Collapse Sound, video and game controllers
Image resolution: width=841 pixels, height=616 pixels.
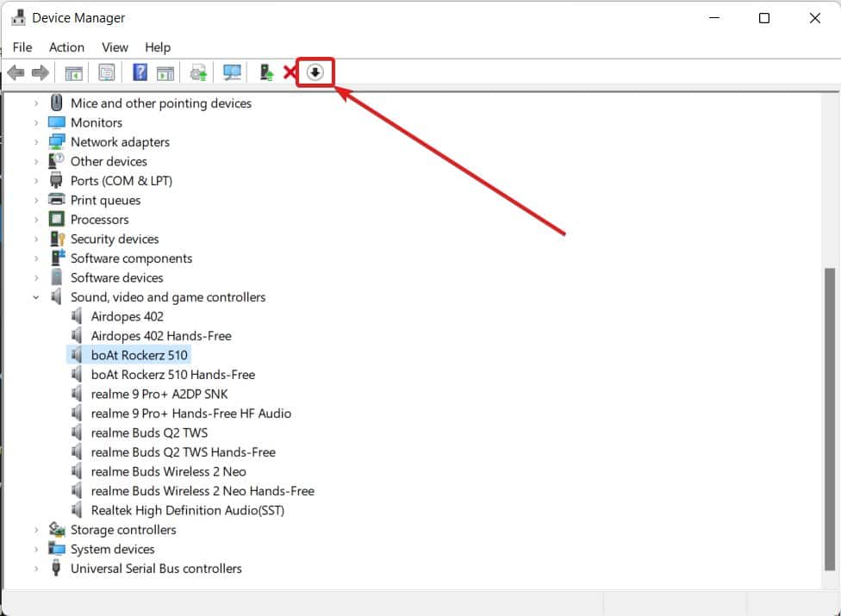pos(36,297)
